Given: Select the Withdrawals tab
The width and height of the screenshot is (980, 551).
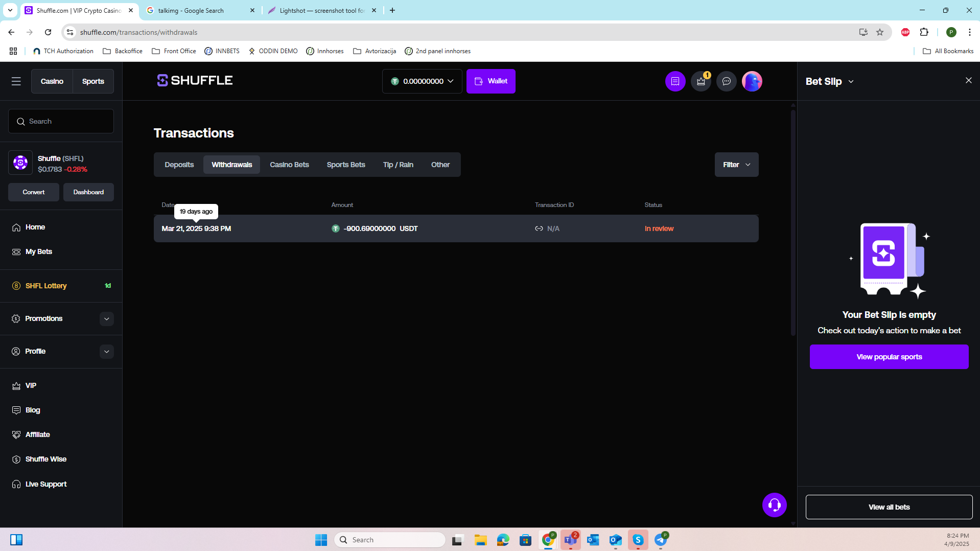Looking at the screenshot, I should pos(231,165).
